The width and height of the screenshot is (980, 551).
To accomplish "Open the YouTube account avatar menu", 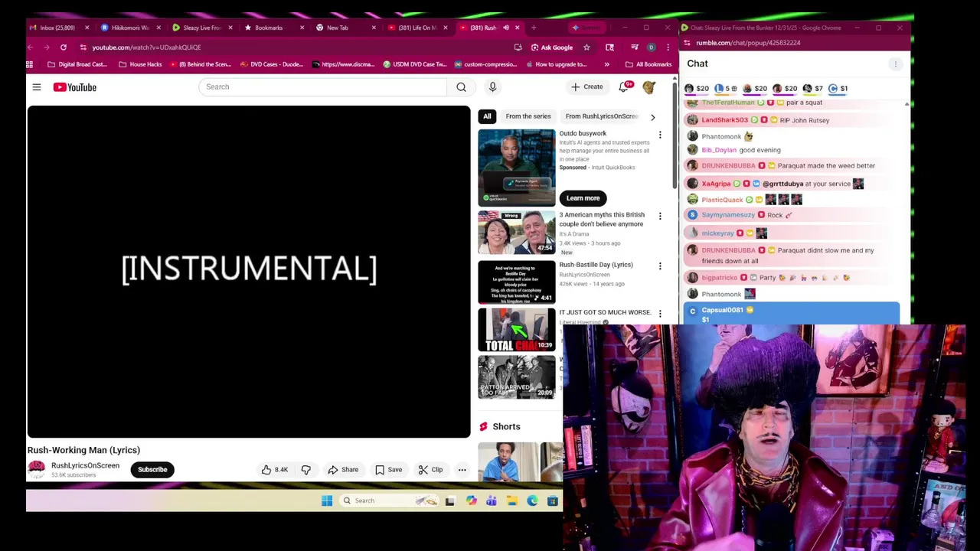I will 649,87.
